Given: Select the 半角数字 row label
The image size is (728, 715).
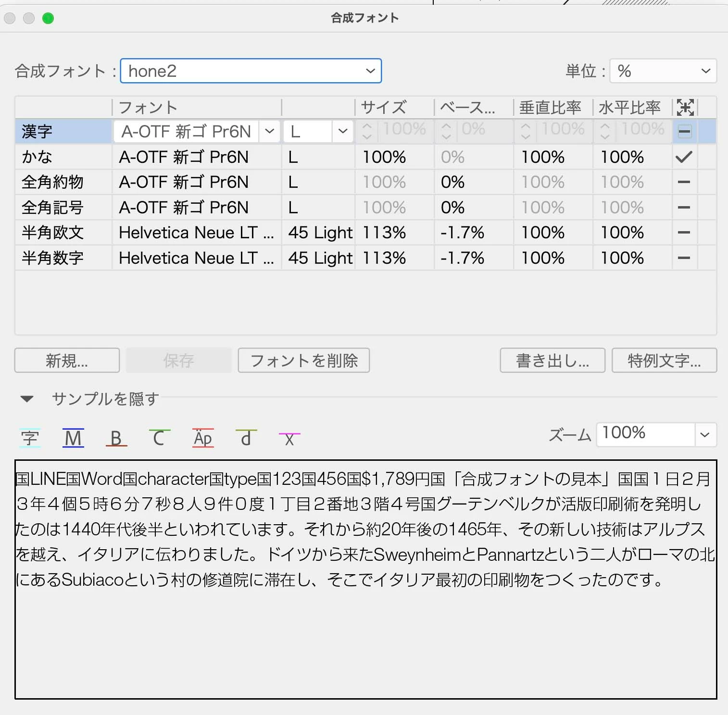Looking at the screenshot, I should [52, 258].
